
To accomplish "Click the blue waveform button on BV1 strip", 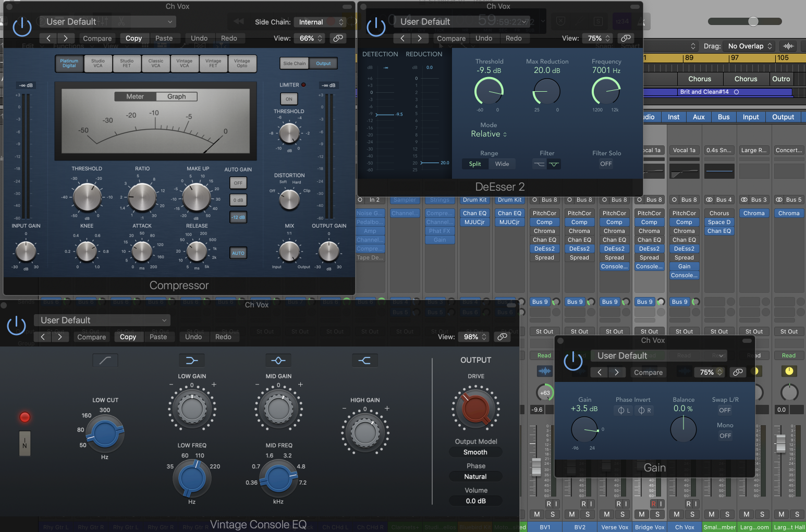I will coord(544,371).
